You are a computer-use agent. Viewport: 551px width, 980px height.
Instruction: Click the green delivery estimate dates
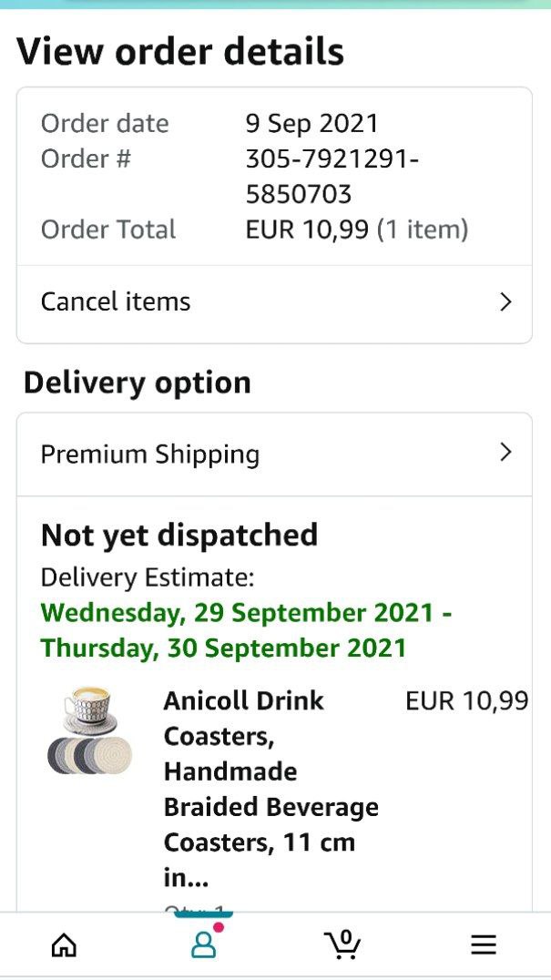(246, 630)
